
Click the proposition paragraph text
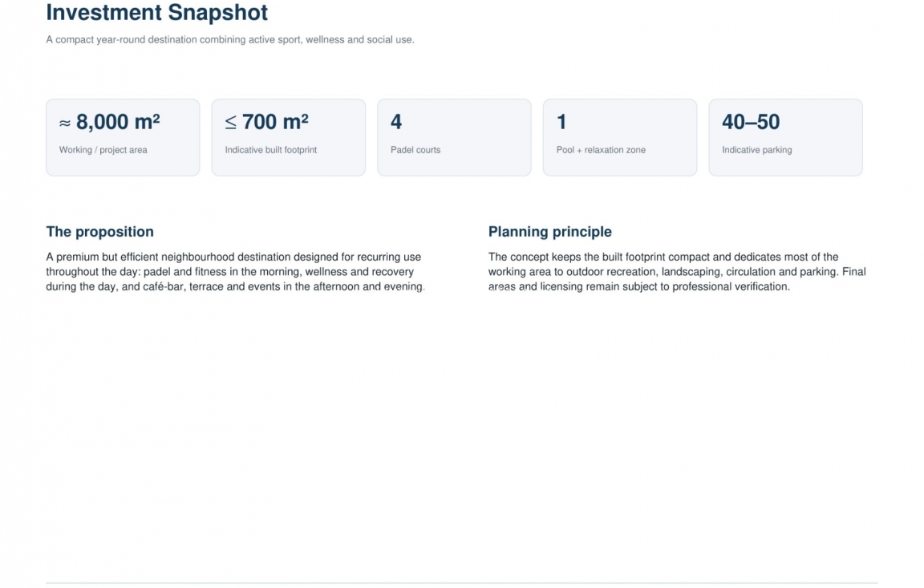[x=235, y=272]
